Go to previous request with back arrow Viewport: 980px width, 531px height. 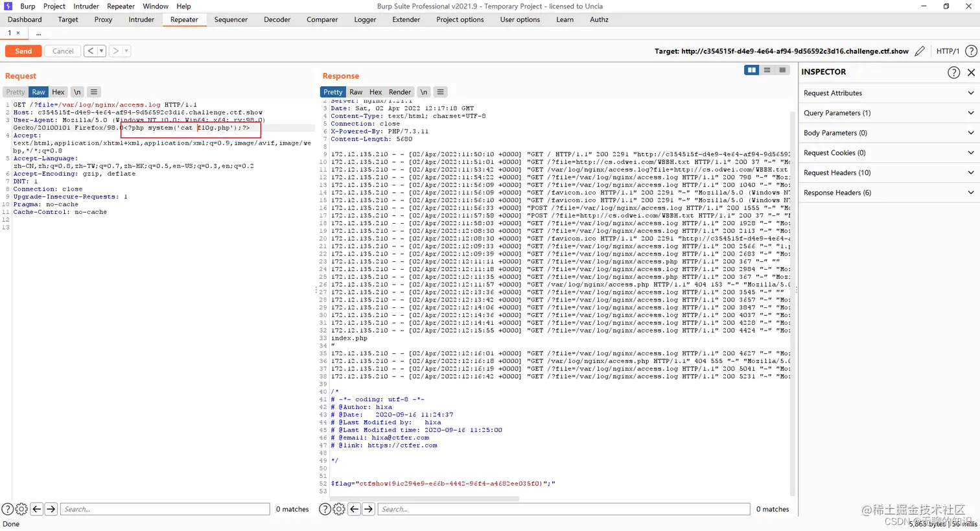(91, 51)
